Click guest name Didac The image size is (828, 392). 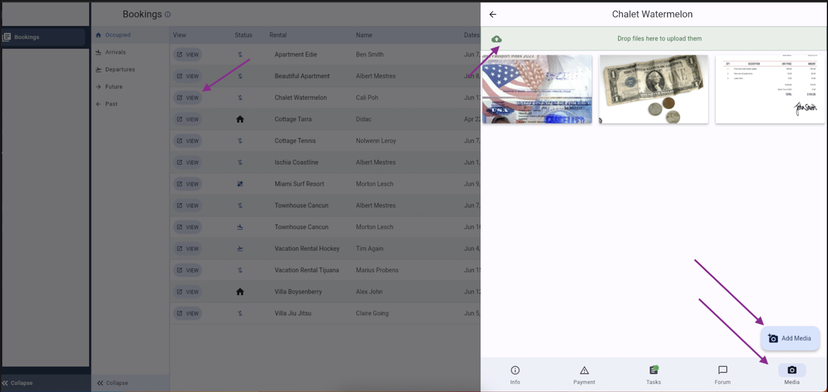pyautogui.click(x=364, y=119)
